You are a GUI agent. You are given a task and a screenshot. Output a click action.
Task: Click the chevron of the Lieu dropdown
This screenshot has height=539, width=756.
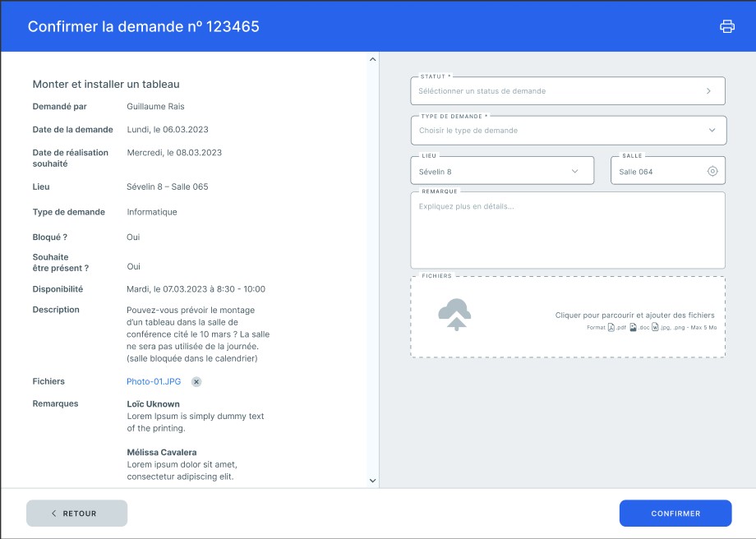click(x=574, y=172)
